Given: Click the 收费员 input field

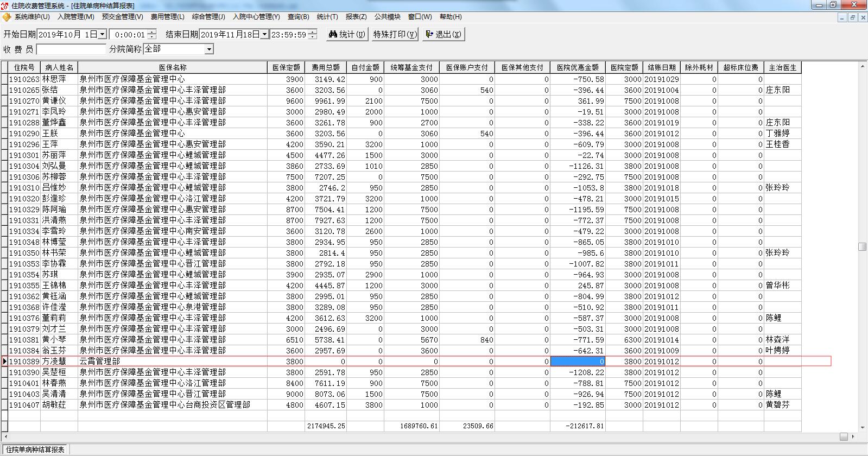Looking at the screenshot, I should click(71, 49).
